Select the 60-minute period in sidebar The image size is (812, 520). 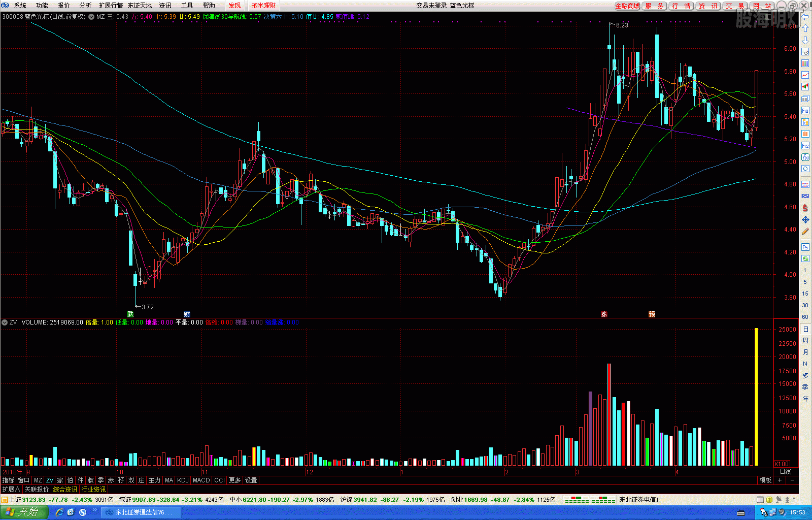click(805, 317)
